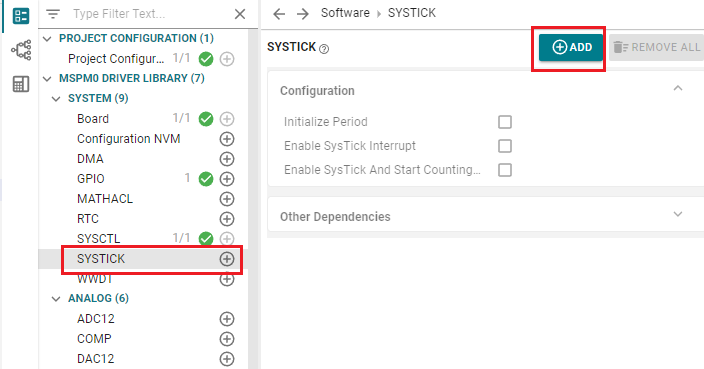This screenshot has height=369, width=704.
Task: Add an ADC12 instance via plus icon
Action: pos(227,319)
